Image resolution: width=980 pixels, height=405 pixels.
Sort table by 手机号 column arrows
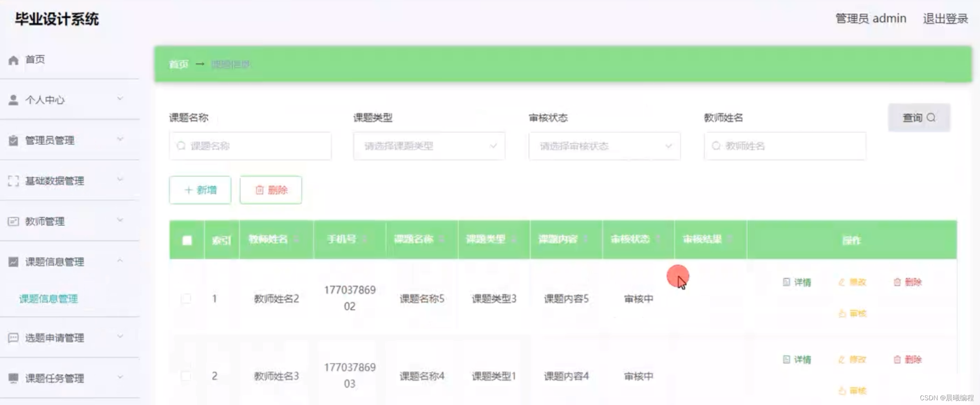(364, 239)
